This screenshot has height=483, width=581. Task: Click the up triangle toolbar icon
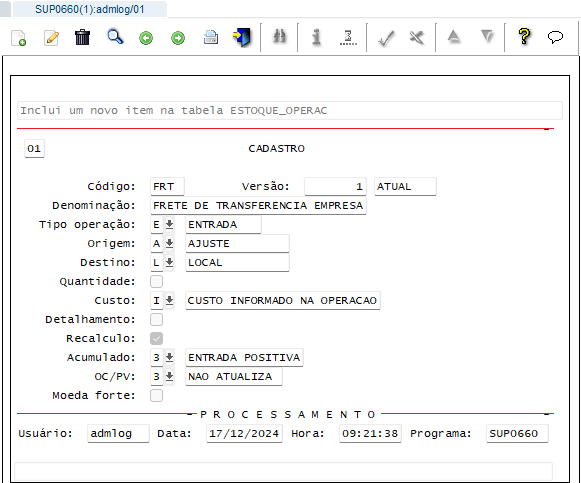click(x=454, y=37)
